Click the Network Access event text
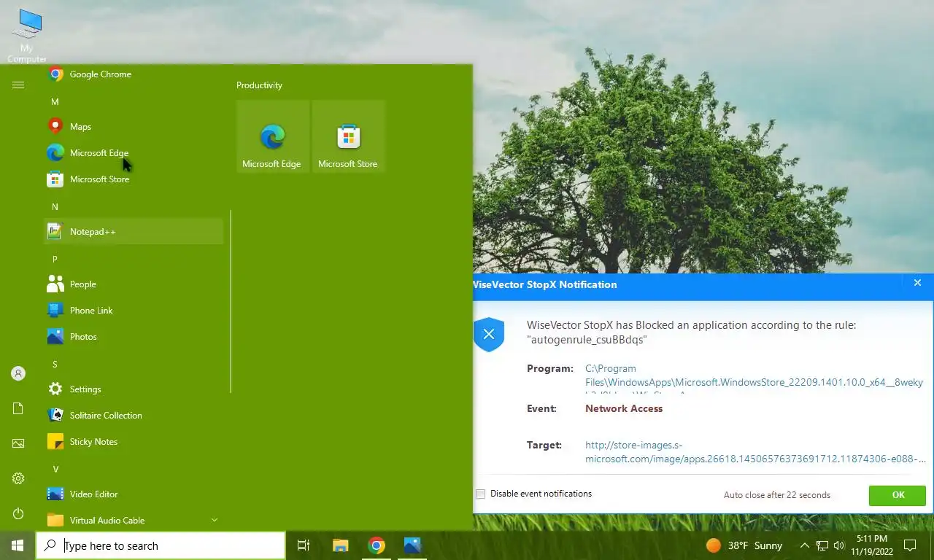This screenshot has height=560, width=934. pos(624,409)
